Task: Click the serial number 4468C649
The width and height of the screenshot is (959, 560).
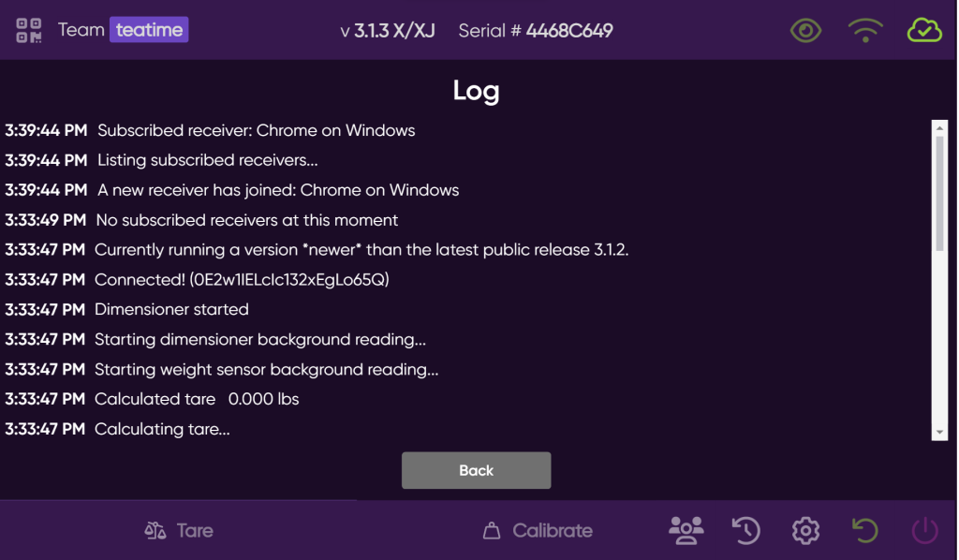Action: click(569, 31)
